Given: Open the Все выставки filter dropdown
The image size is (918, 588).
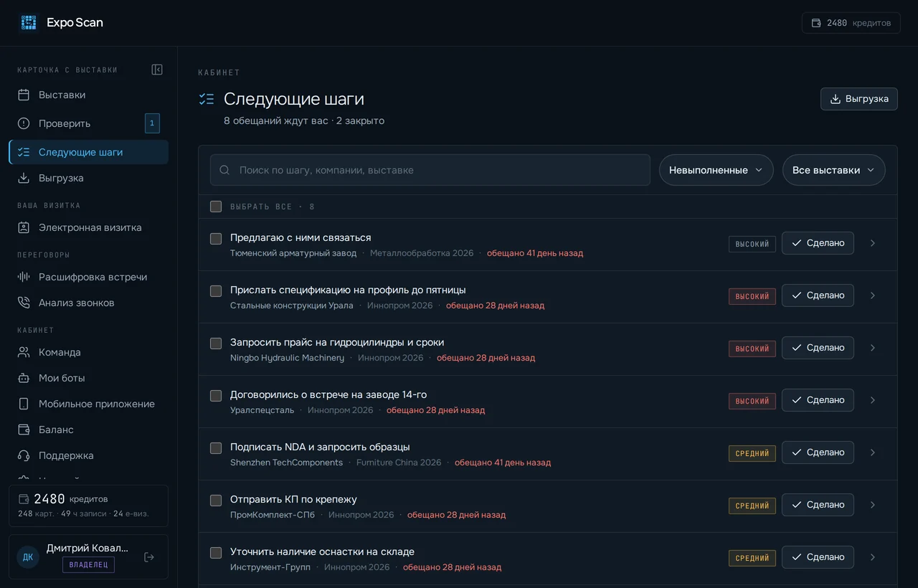Looking at the screenshot, I should click(834, 170).
